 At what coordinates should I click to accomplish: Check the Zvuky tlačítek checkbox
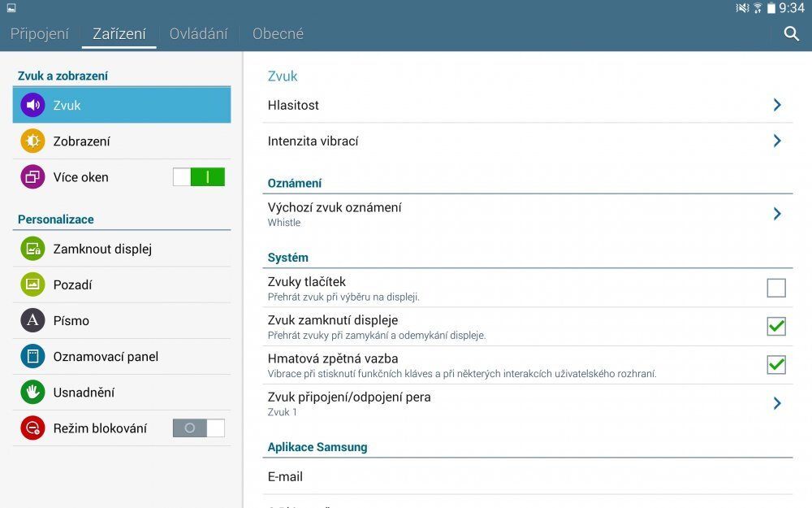pos(776,287)
